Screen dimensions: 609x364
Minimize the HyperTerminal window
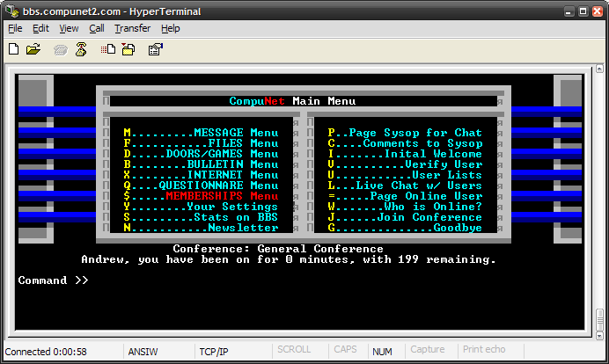click(x=569, y=11)
